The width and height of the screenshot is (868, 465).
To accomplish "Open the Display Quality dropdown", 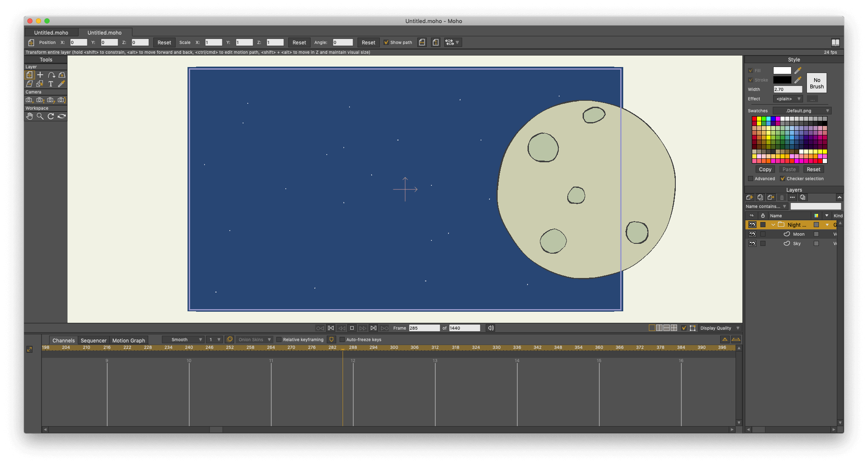I will pyautogui.click(x=719, y=328).
